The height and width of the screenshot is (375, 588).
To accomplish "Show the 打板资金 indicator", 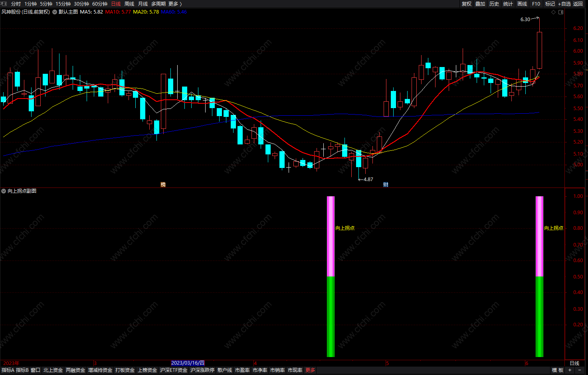I will [125, 370].
